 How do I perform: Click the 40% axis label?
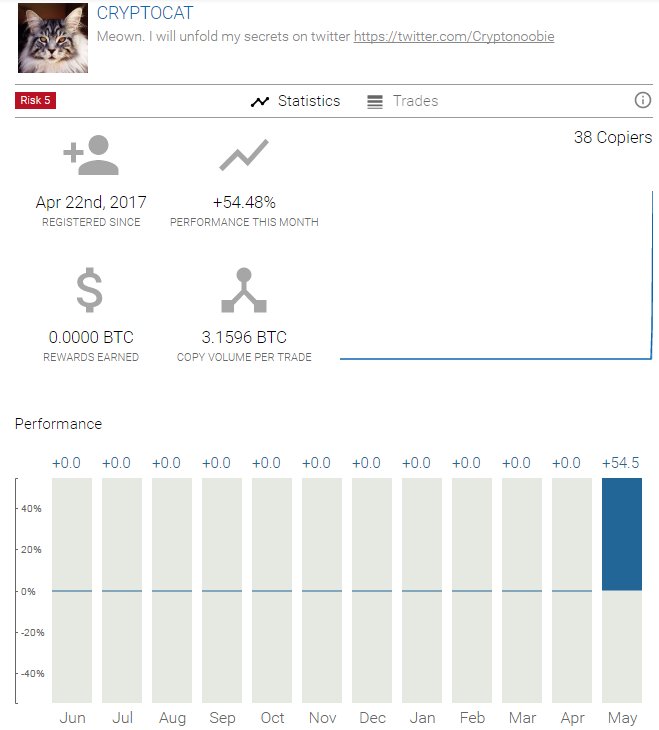pos(31,508)
